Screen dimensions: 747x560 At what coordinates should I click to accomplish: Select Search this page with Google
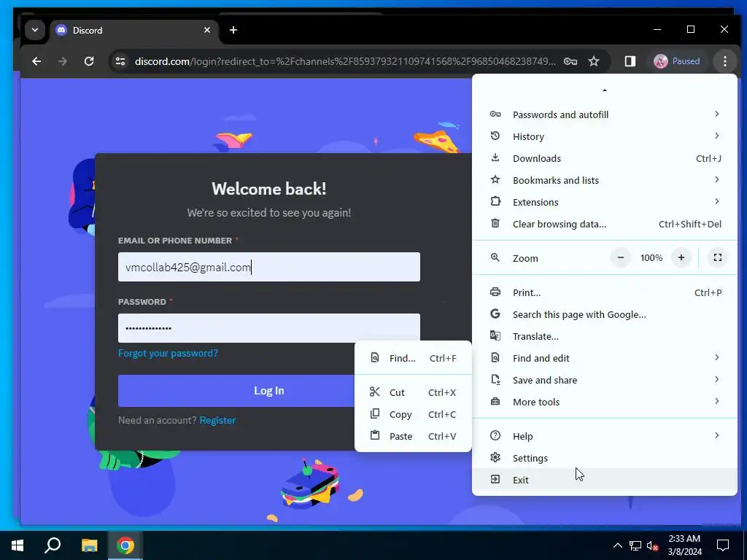point(605,314)
